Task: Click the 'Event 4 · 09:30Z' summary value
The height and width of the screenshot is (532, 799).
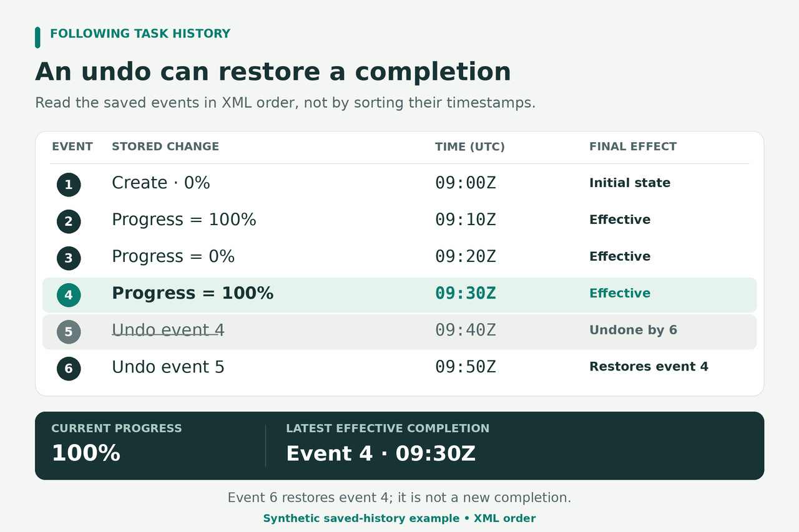Action: pos(381,453)
